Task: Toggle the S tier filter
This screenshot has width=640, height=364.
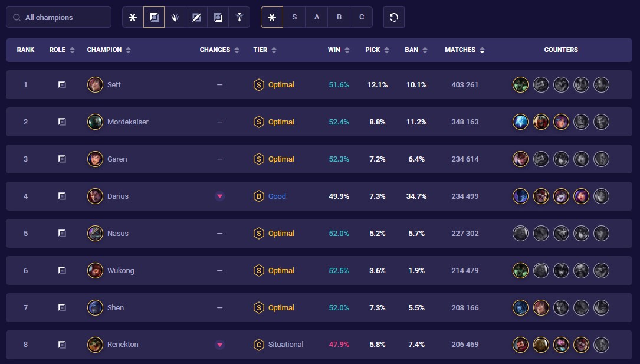Action: (294, 17)
